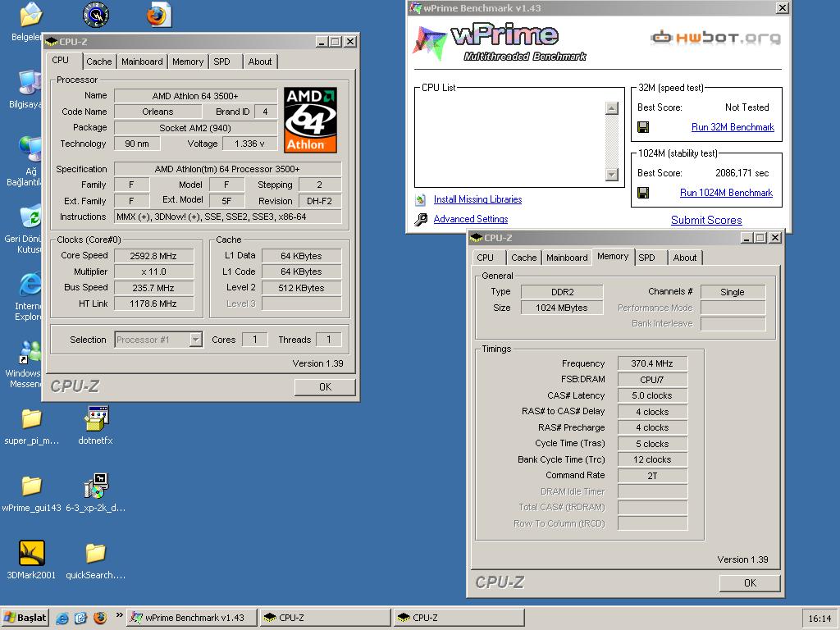840x630 pixels.
Task: Click the Outlook Express quick launch icon
Action: [x=80, y=619]
